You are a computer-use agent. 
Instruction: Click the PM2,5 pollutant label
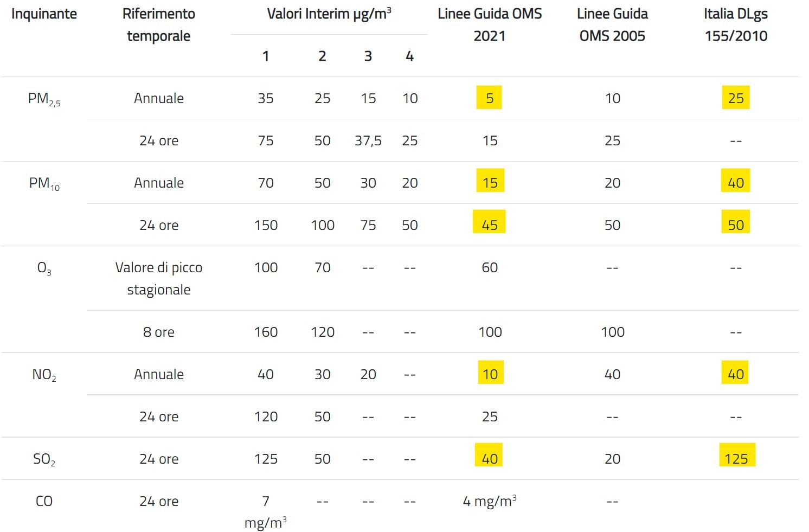(44, 99)
